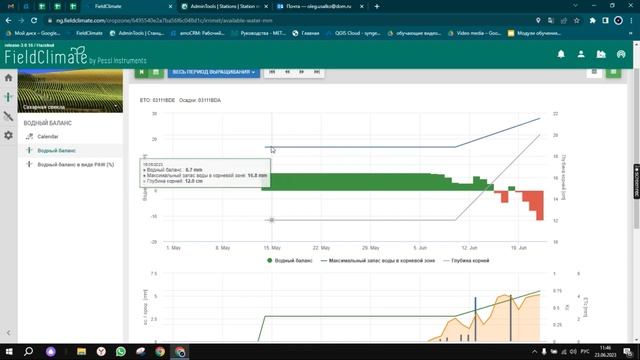Open the amoCRM bookmark
640x360 pixels.
coord(198,33)
